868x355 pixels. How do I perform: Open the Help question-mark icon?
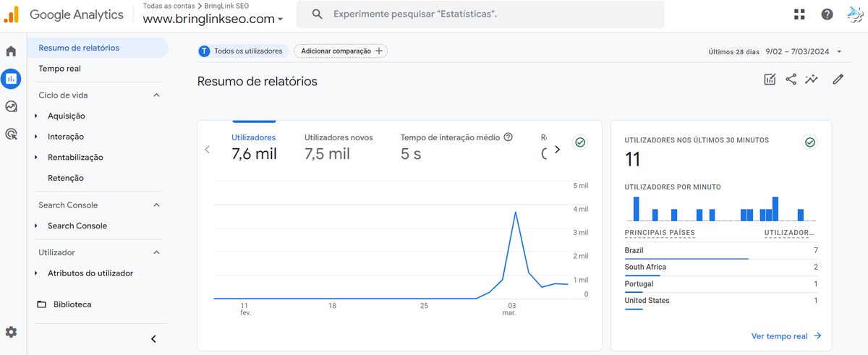[x=827, y=14]
